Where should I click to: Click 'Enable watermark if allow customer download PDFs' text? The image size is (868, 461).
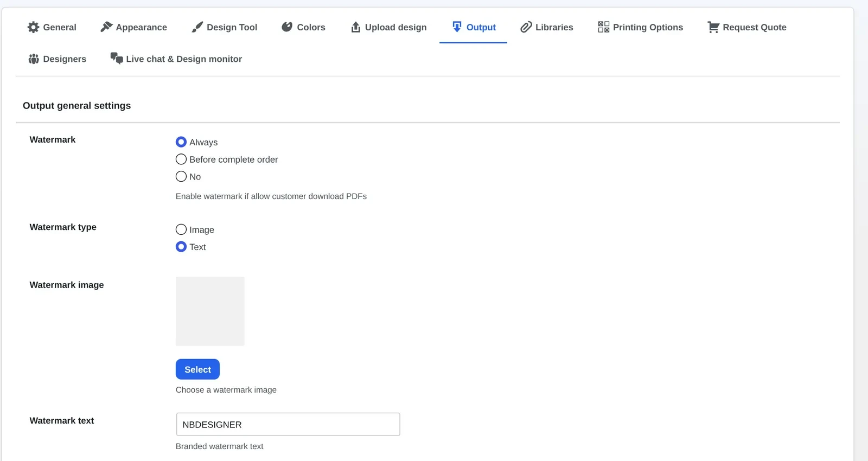[271, 196]
